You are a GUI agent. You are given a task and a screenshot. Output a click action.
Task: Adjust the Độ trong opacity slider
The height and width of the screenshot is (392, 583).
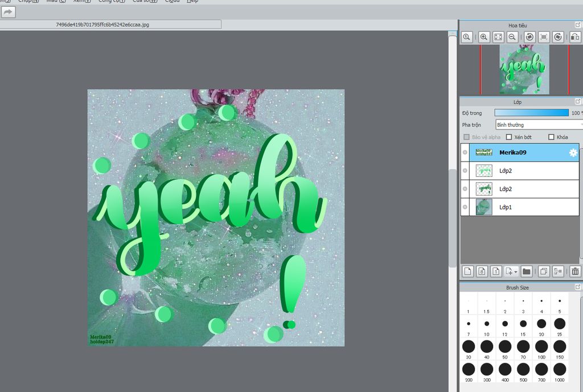tap(532, 113)
